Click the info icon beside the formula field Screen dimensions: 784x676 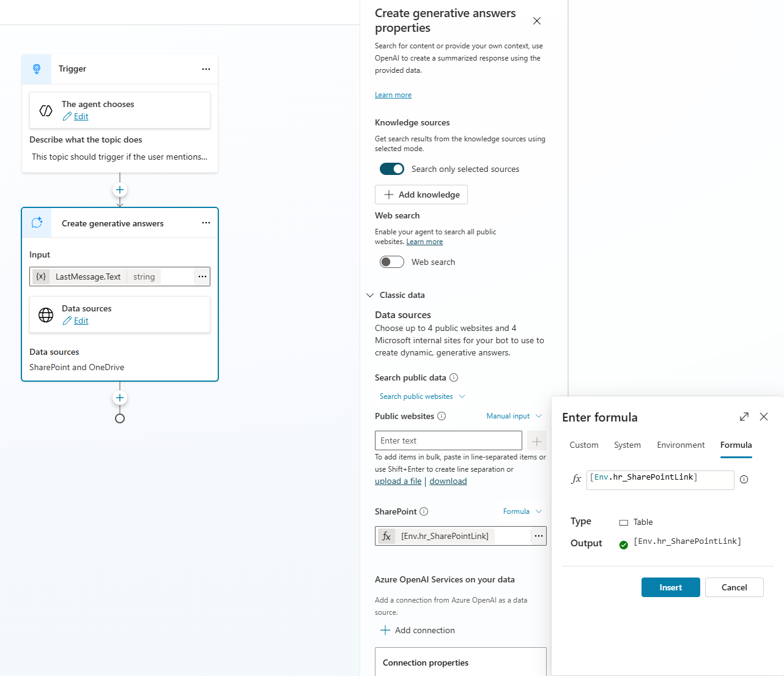[x=744, y=480]
